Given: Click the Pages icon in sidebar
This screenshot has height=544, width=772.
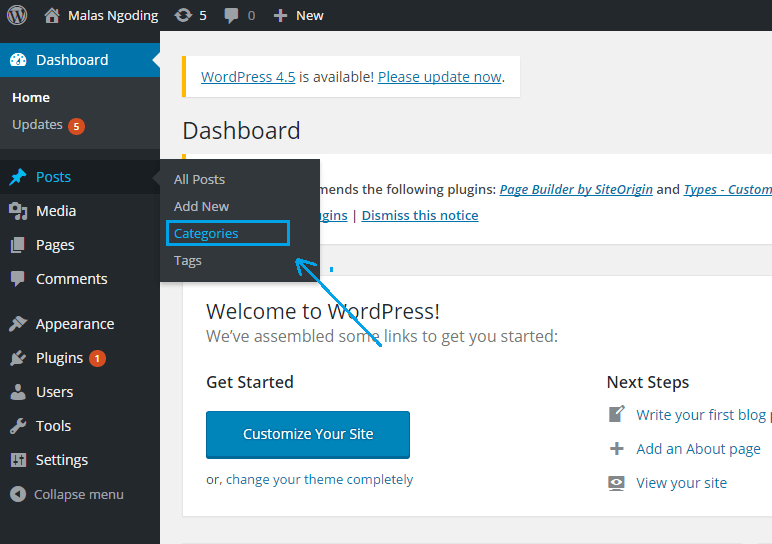Looking at the screenshot, I should (18, 245).
